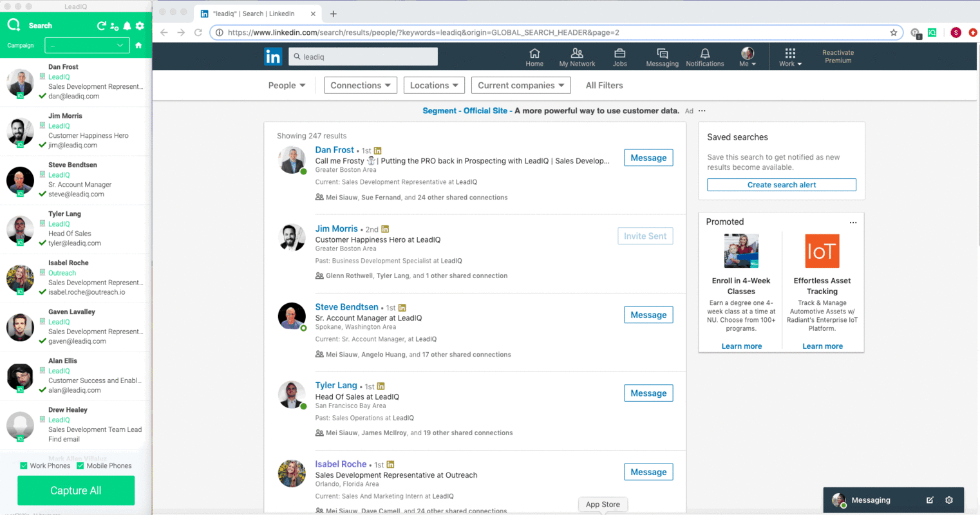Click the refresh icon in LeadIQ header
This screenshot has width=980, height=515.
102,26
